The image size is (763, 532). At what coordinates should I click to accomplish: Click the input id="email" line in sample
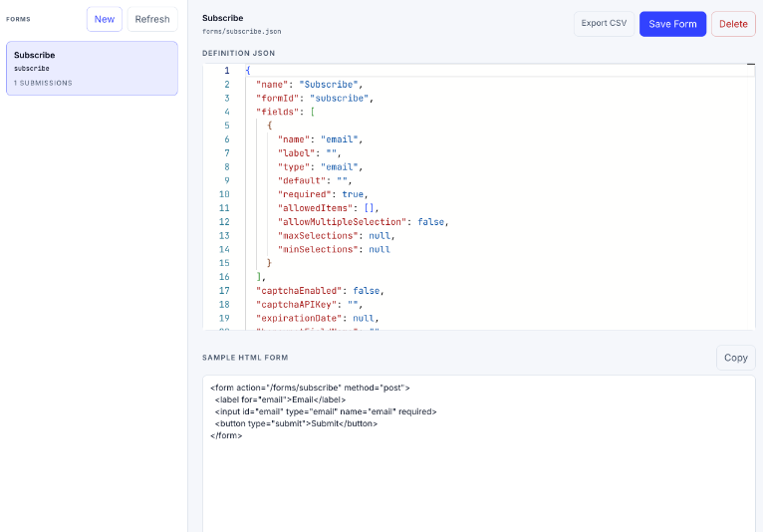(326, 411)
